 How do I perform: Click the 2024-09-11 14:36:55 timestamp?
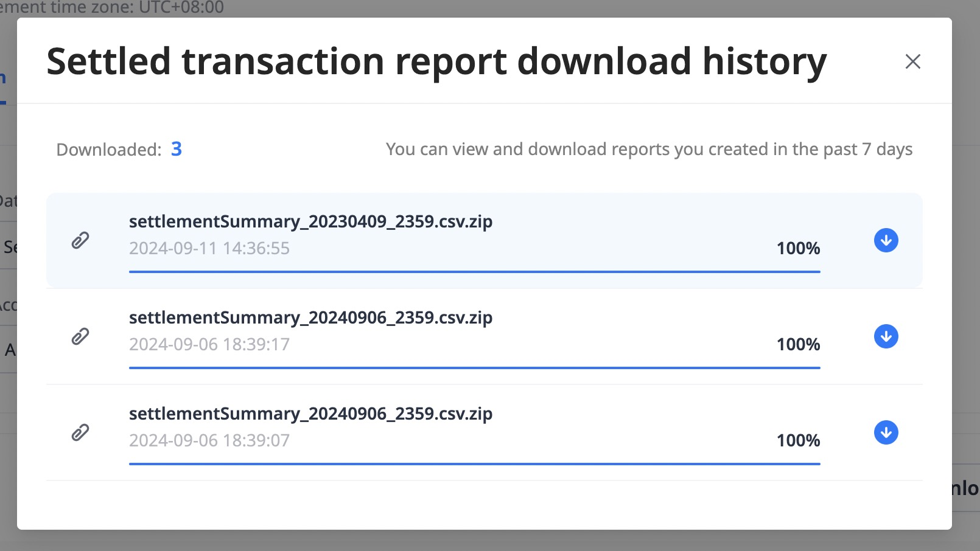[x=209, y=248]
